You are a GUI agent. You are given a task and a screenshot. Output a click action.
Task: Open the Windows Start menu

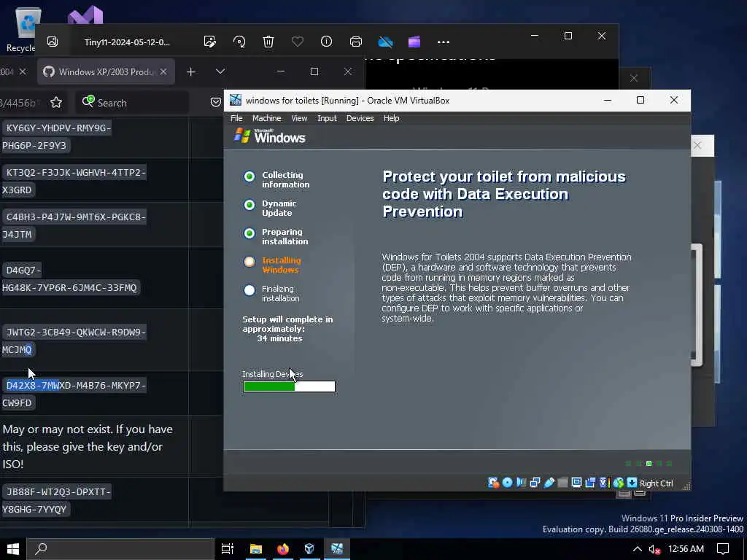point(13,549)
